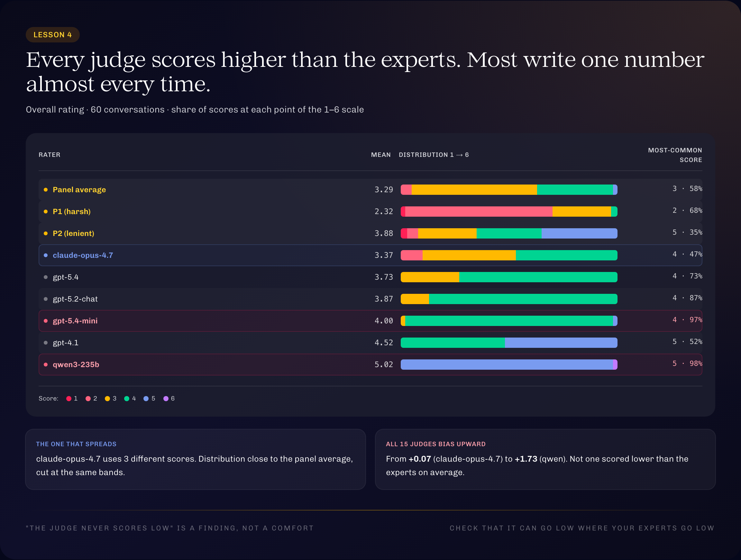Click the most-common score 5 · 35%

pos(687,232)
